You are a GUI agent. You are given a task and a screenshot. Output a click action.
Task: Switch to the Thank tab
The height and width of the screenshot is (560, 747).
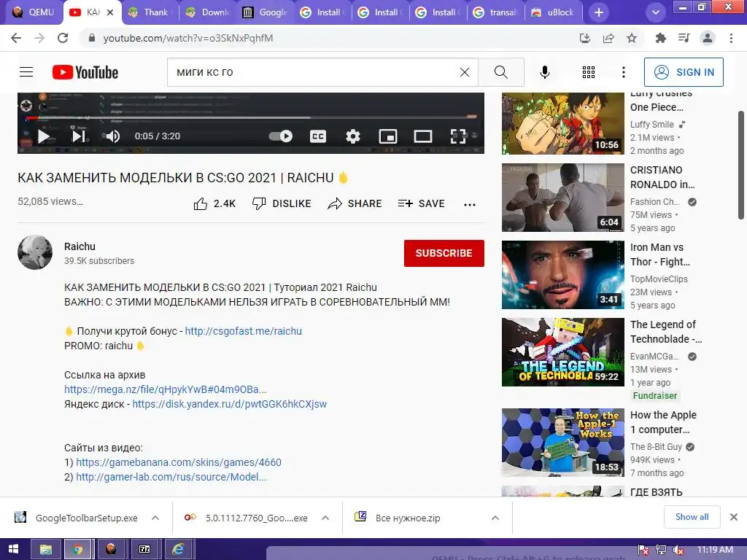point(150,12)
